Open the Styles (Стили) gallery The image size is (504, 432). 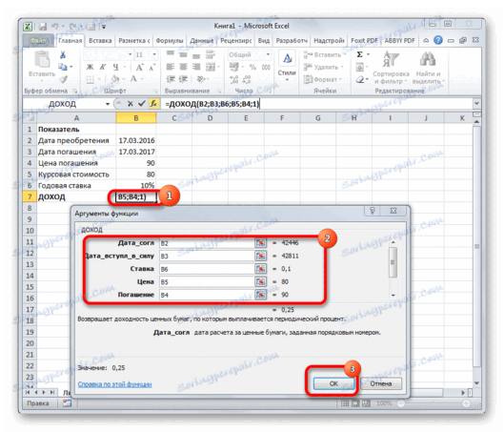click(287, 66)
